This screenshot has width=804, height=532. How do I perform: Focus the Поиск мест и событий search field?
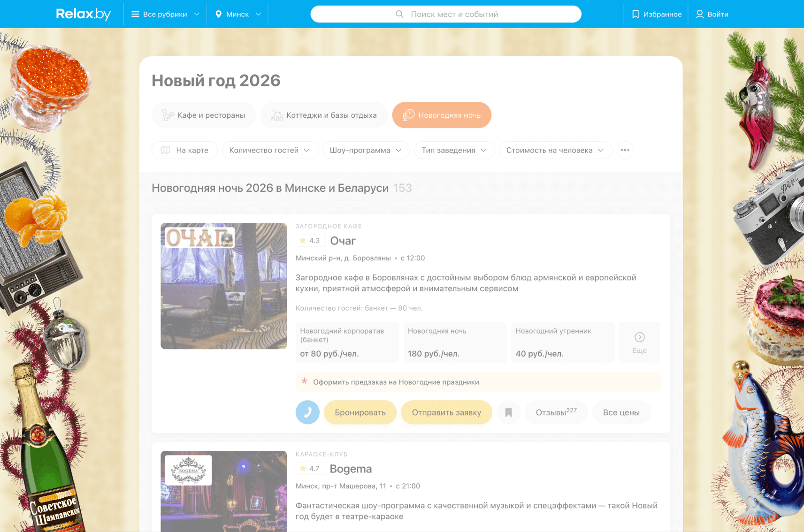(x=446, y=14)
